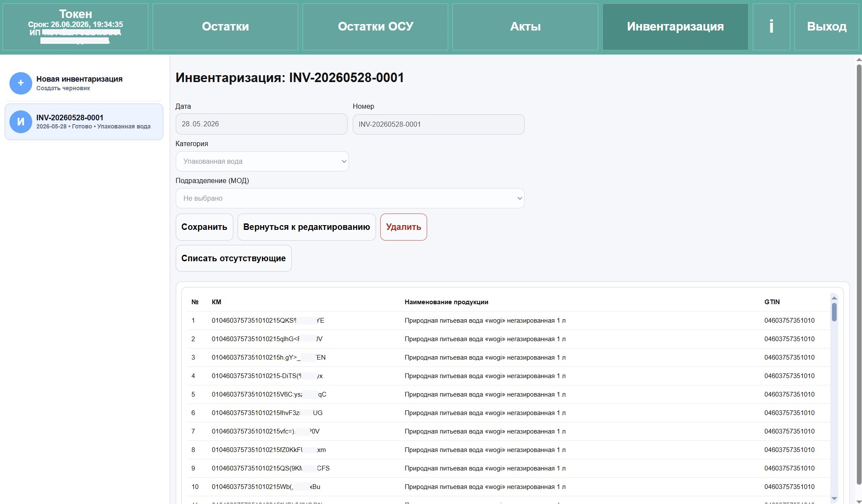Click the КМ column header
The width and height of the screenshot is (862, 504).
point(217,302)
